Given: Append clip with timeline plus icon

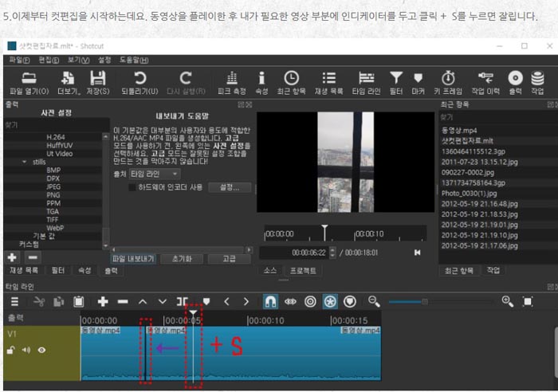Looking at the screenshot, I should tap(103, 302).
